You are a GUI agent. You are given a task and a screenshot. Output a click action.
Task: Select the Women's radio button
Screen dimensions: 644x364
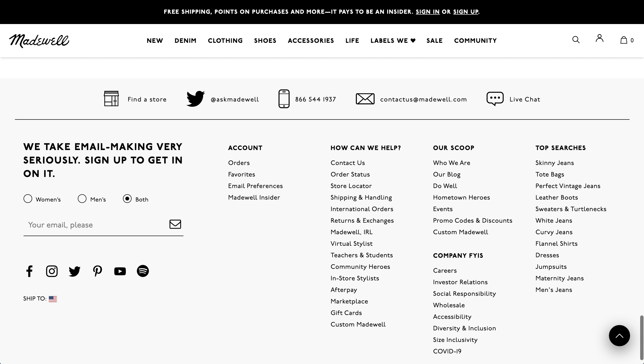pos(28,199)
